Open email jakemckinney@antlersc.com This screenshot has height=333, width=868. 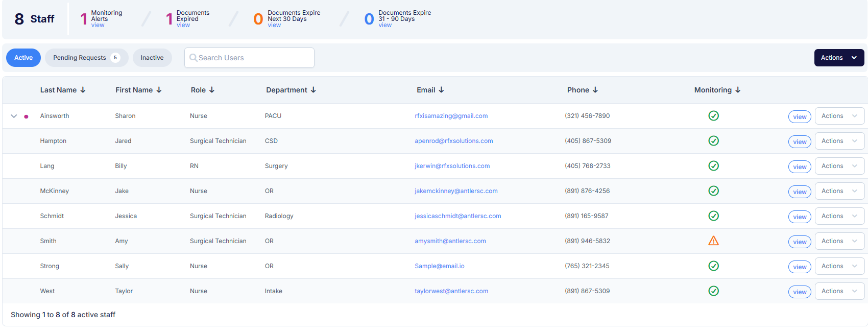tap(456, 191)
